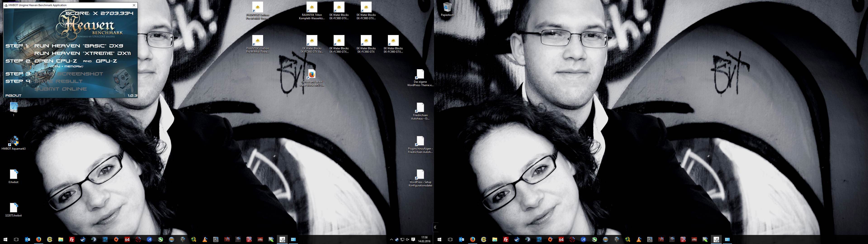Select the WordPress Setup Konfigurationsdatei shortcut
Image resolution: width=868 pixels, height=244 pixels.
(x=420, y=178)
